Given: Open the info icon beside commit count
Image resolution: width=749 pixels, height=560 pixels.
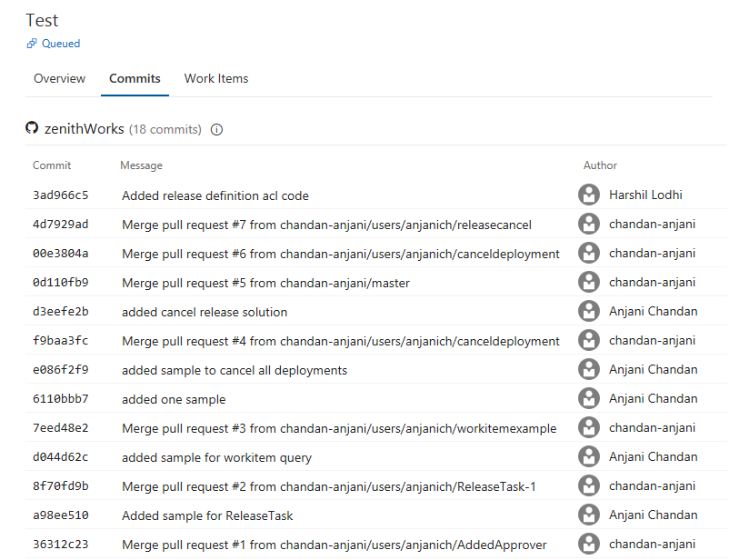Looking at the screenshot, I should pos(215,129).
